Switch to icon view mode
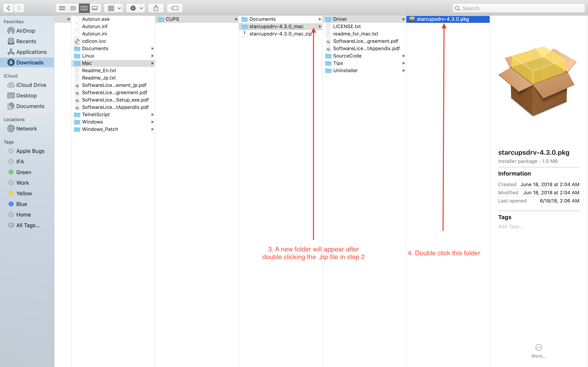588x367 pixels. tap(62, 8)
